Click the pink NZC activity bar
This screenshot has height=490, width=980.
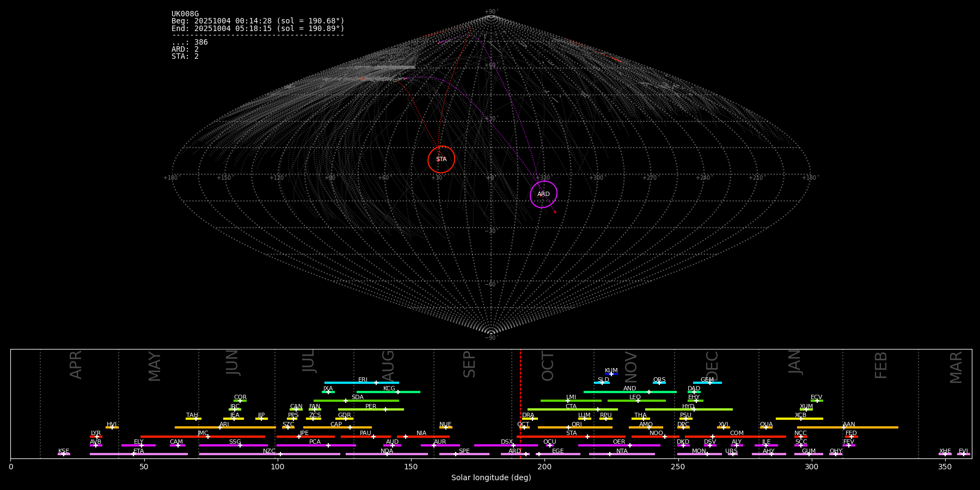coord(269,455)
